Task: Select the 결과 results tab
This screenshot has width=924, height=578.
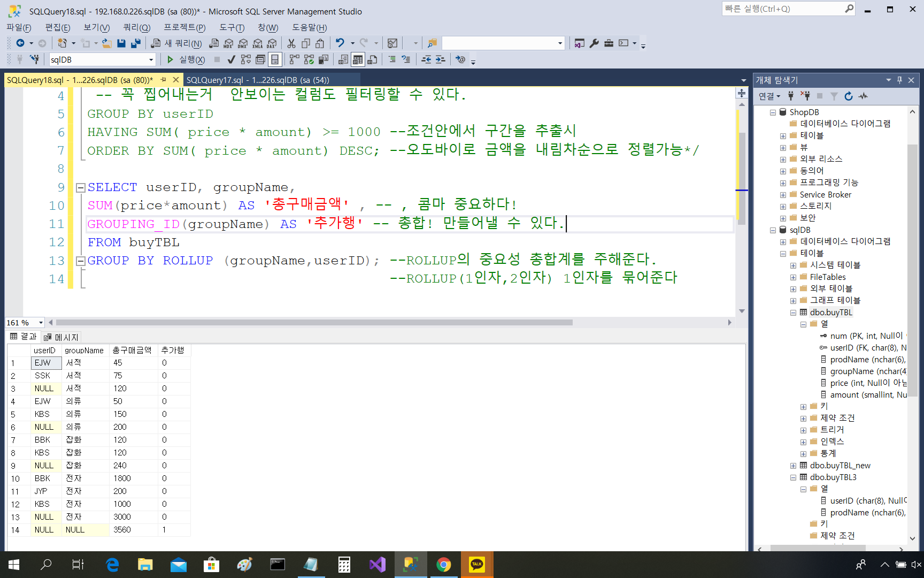Action: [x=23, y=337]
